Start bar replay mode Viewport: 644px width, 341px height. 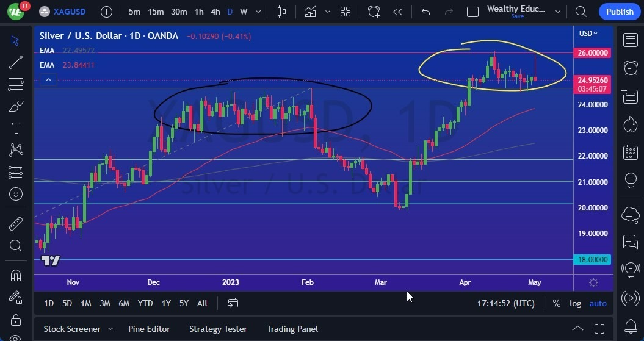(397, 12)
